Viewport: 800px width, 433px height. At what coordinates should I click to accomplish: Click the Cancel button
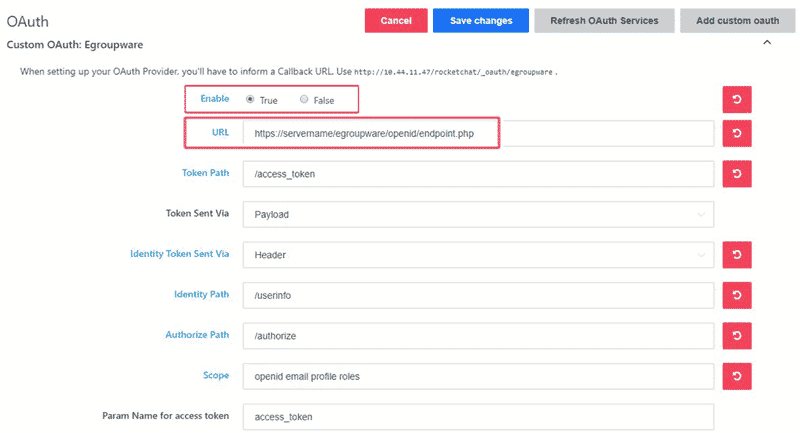click(x=396, y=20)
